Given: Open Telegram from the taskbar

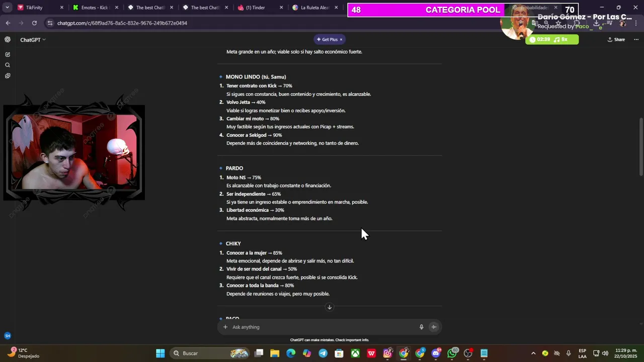Looking at the screenshot, I should click(323, 353).
